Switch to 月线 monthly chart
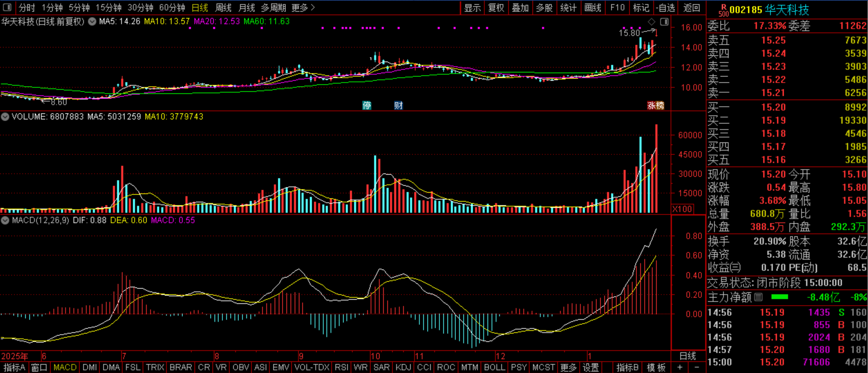The image size is (868, 373). pos(247,8)
